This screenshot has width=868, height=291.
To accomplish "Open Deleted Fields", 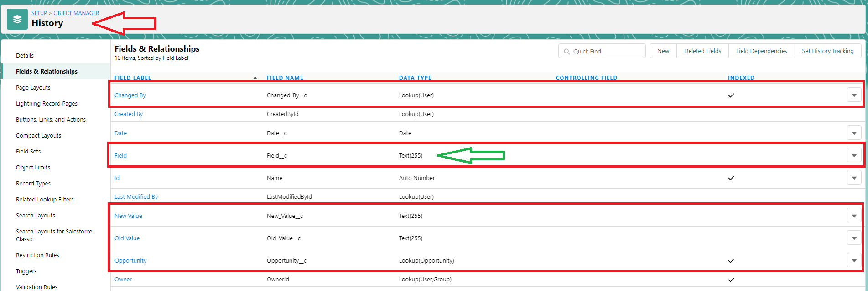I will [x=702, y=51].
